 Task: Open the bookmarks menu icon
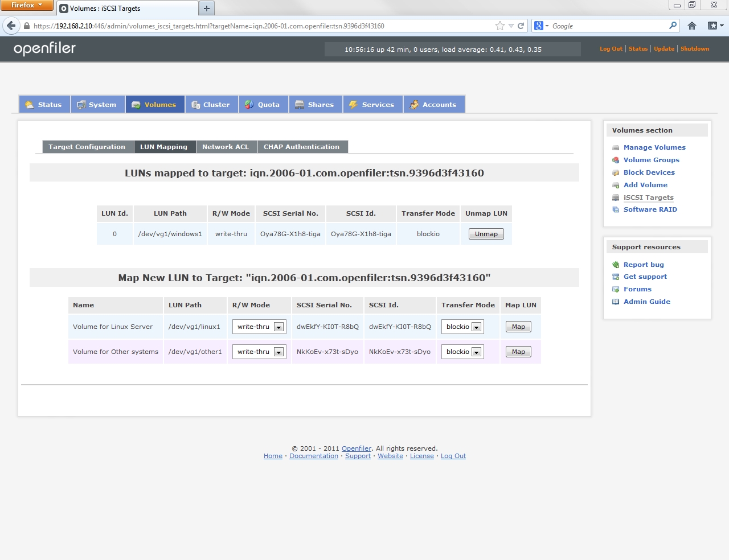point(715,26)
